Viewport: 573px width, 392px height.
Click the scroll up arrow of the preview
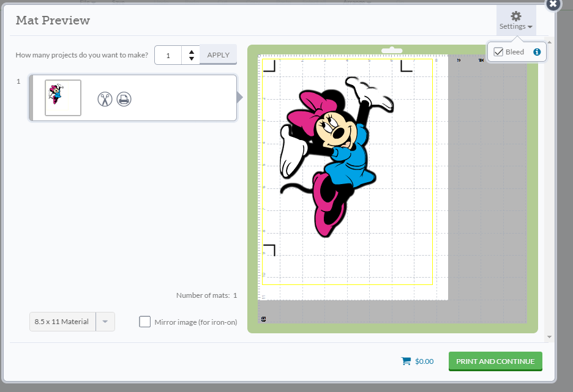coord(549,42)
